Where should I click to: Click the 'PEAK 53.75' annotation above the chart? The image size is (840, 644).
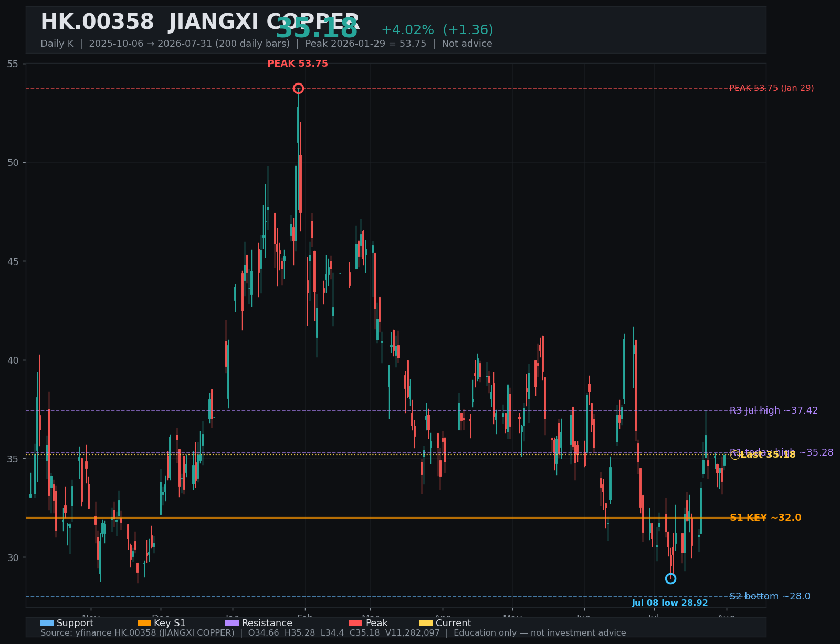pyautogui.click(x=298, y=64)
